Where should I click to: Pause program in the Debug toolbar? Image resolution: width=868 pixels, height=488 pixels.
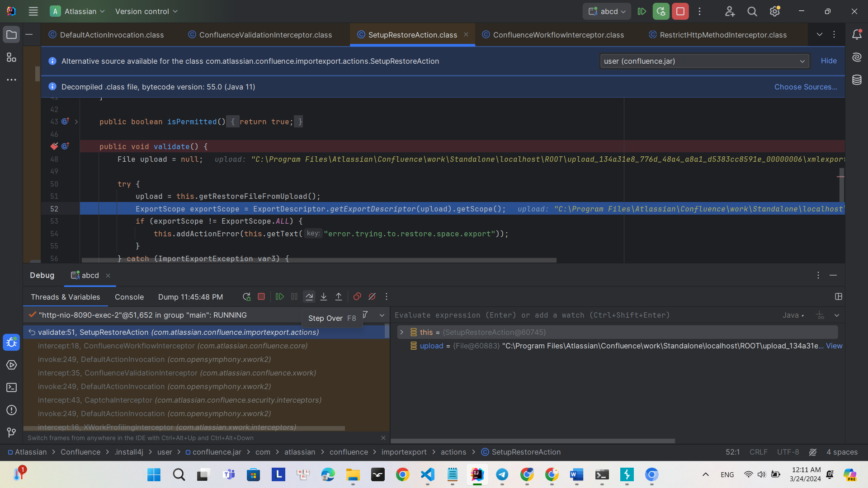(x=294, y=297)
